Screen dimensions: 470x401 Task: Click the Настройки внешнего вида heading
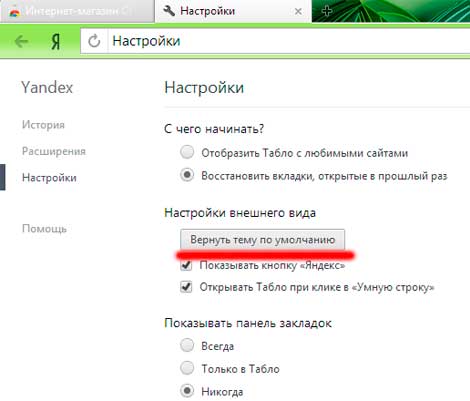[x=240, y=213]
